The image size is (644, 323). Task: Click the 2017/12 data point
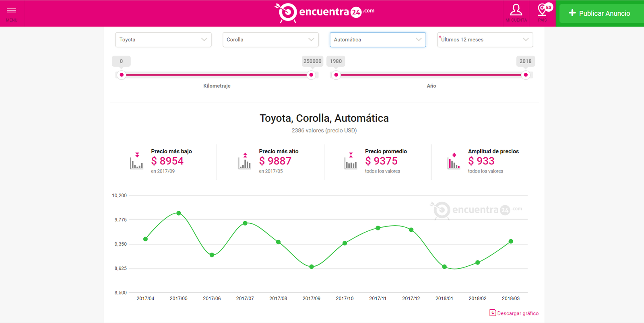[x=411, y=230]
